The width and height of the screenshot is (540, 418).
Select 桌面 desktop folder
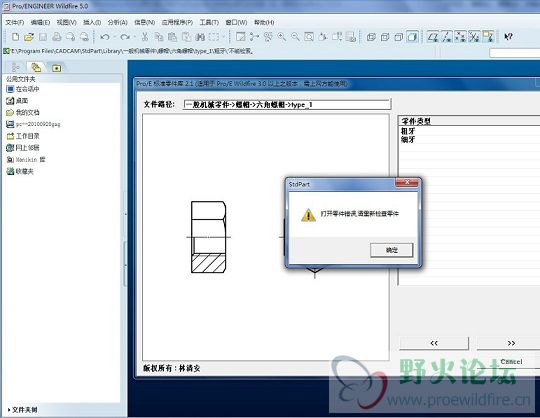(x=17, y=101)
